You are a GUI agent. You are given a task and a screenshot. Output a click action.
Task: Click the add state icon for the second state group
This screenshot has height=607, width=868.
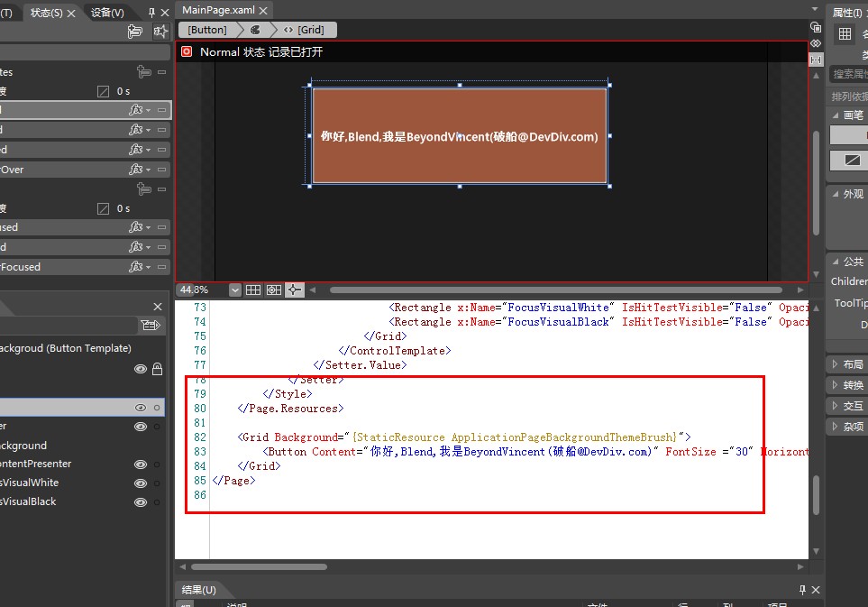[144, 189]
